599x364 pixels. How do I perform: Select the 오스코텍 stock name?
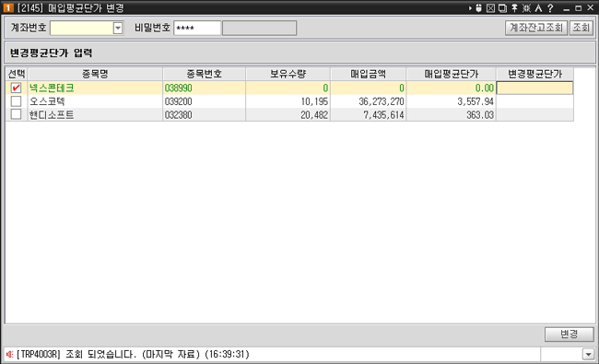click(47, 101)
